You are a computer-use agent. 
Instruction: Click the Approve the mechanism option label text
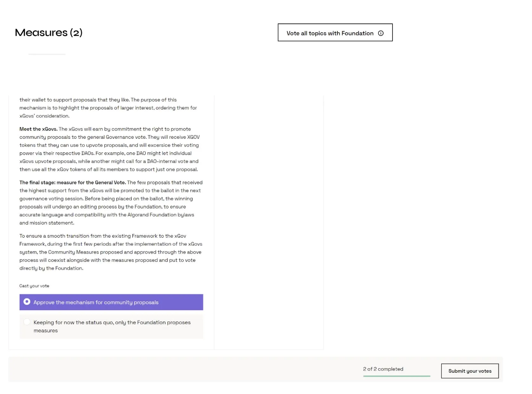96,302
